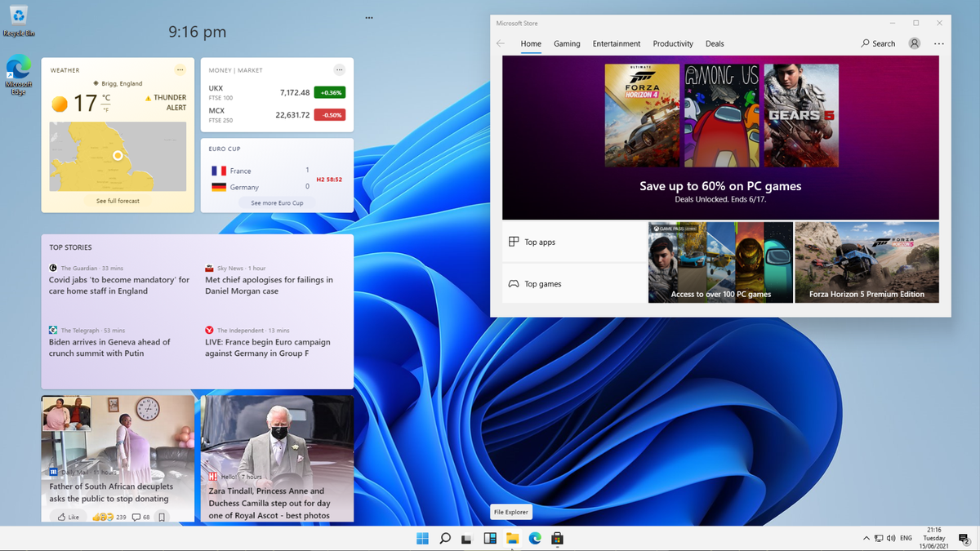
Task: Open Search in the Microsoft Store
Action: tap(877, 43)
